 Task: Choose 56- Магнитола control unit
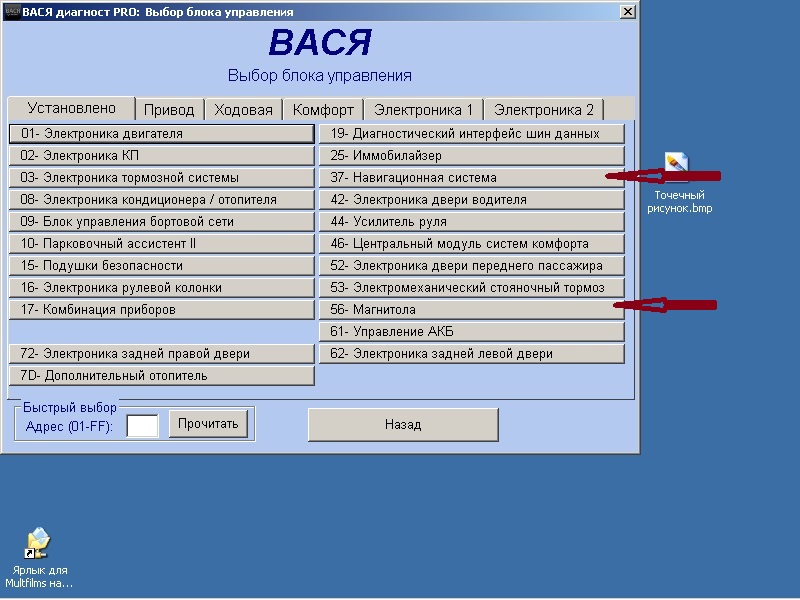pos(471,310)
